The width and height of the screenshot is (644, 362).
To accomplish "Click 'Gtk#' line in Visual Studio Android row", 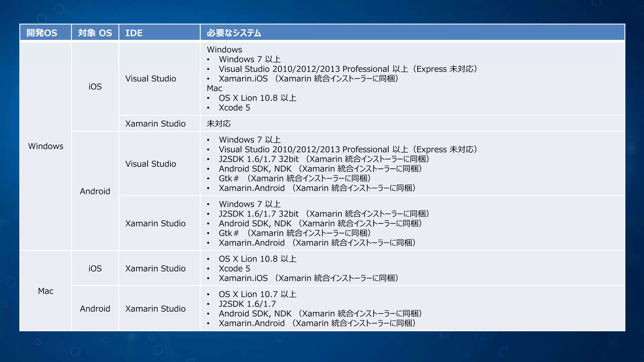I will (295, 178).
